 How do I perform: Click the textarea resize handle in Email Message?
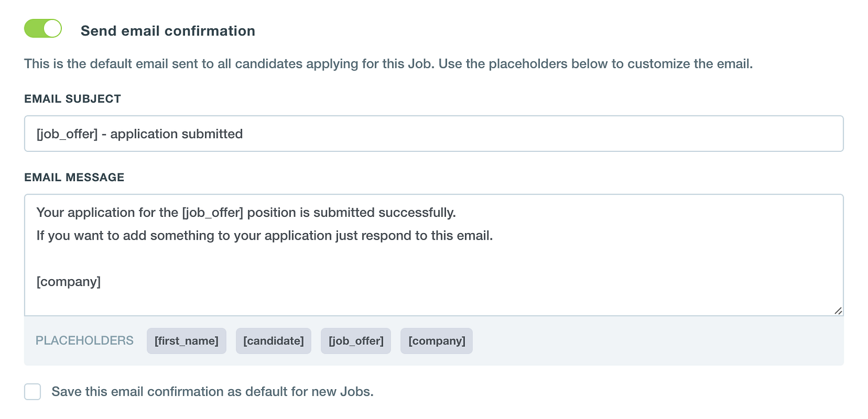click(838, 311)
